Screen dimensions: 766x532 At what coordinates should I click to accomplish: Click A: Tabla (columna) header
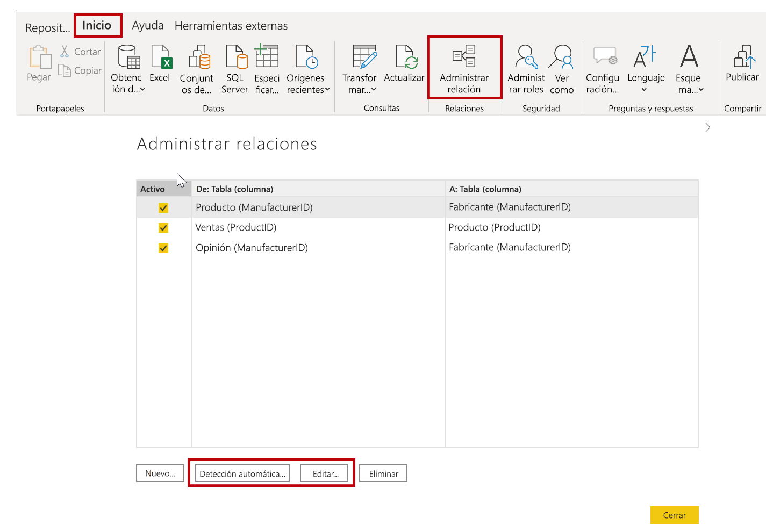click(x=572, y=189)
